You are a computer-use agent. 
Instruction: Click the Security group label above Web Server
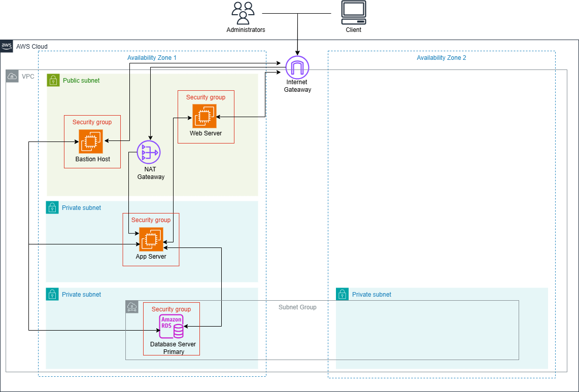point(206,97)
